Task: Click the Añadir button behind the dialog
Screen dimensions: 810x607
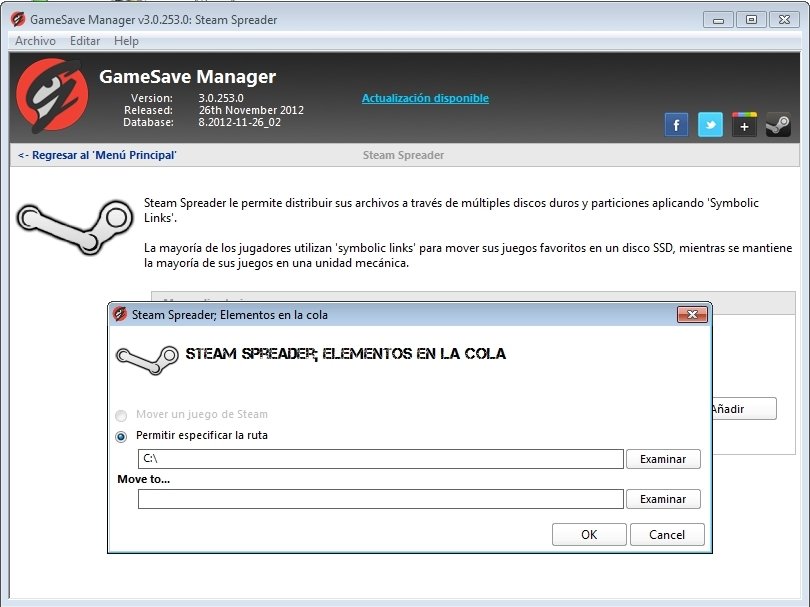Action: (x=744, y=409)
